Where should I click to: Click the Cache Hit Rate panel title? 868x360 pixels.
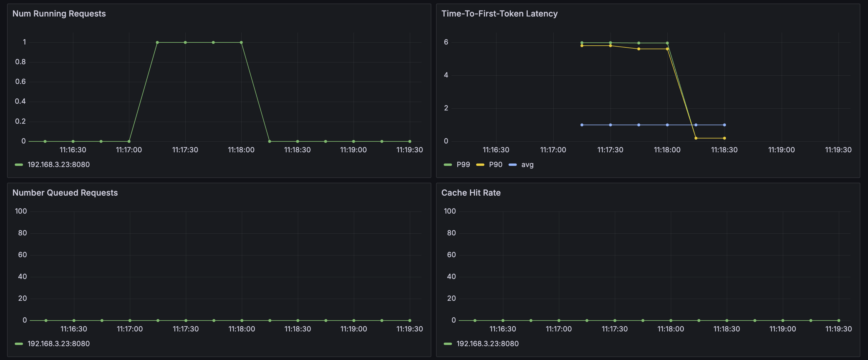point(471,193)
